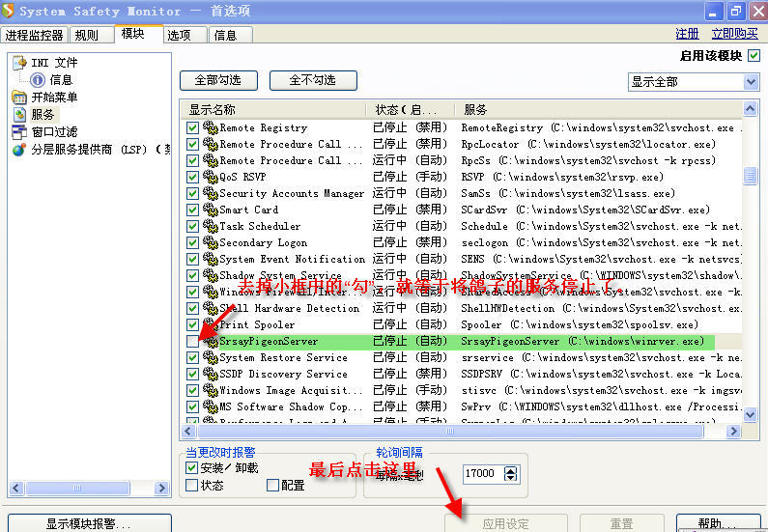Uncheck the System Restore Service checkbox
768x532 pixels.
pos(192,357)
